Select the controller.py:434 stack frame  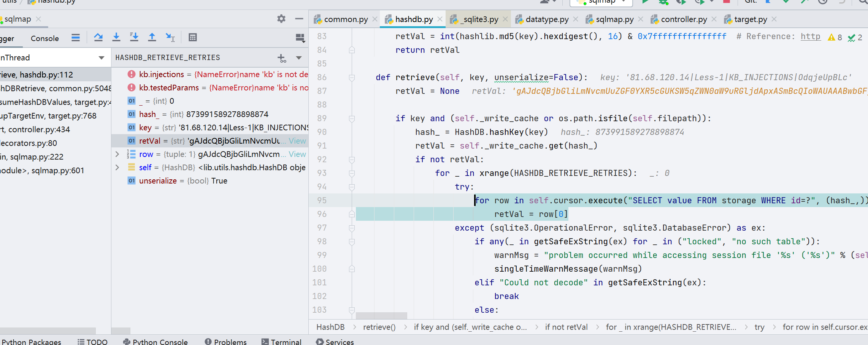56,129
